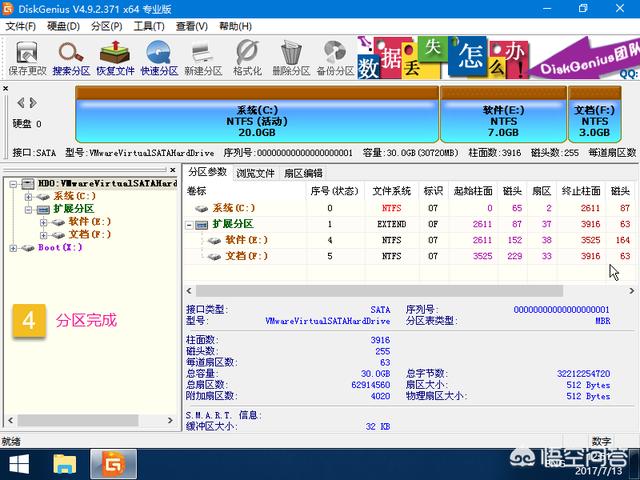This screenshot has height=480, width=640.
Task: Select 系统(C:) in the left tree
Action: pyautogui.click(x=75, y=196)
